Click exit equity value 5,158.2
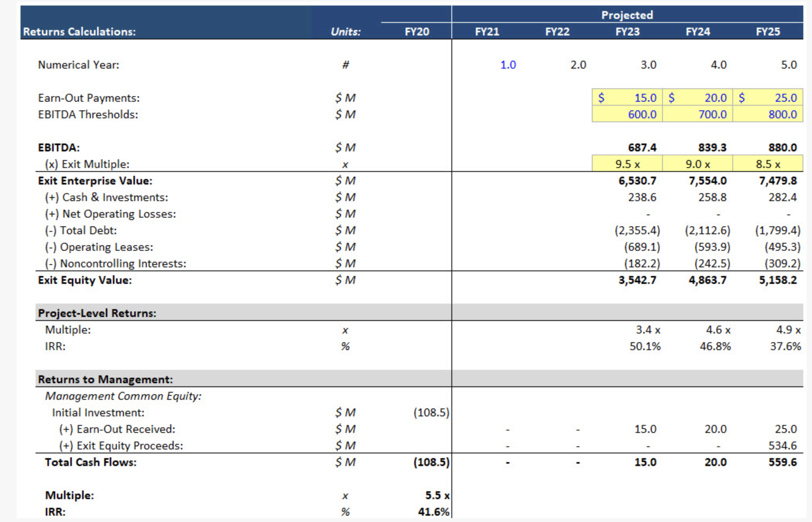Viewport: 812px width, 522px height. (778, 280)
